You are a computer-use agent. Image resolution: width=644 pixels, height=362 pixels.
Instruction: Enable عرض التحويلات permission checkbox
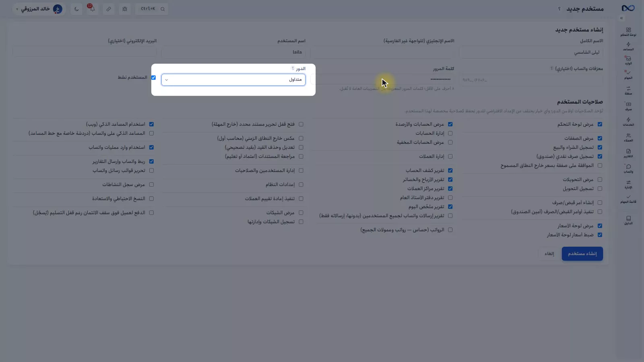(600, 180)
